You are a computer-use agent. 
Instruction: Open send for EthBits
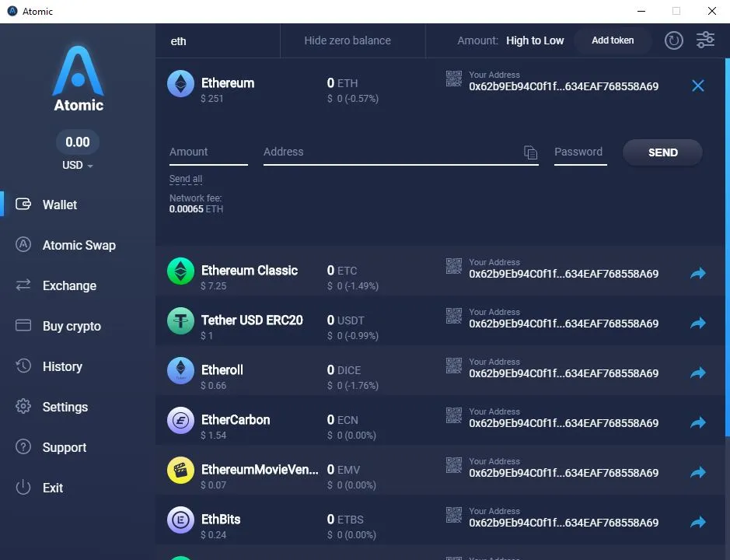pos(698,522)
